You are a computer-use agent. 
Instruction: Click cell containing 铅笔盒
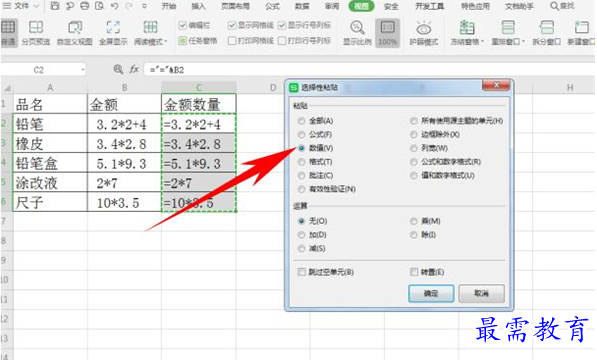pos(50,163)
